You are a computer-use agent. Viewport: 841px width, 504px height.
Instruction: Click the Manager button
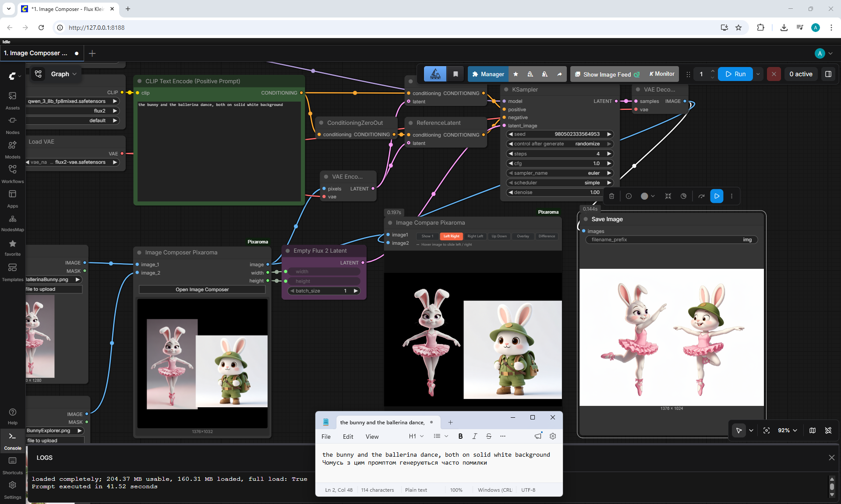(488, 74)
